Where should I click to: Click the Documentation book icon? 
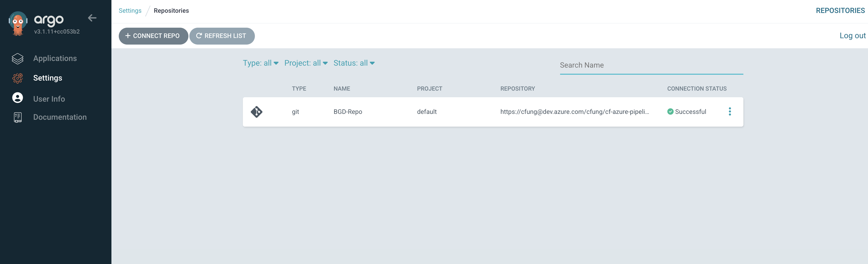tap(18, 117)
